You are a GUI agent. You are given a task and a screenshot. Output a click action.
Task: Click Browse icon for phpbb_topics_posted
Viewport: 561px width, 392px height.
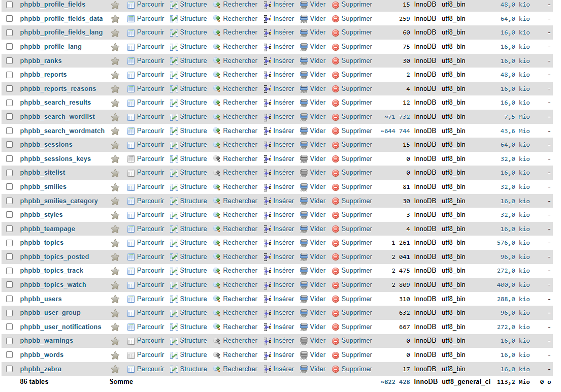click(x=131, y=257)
